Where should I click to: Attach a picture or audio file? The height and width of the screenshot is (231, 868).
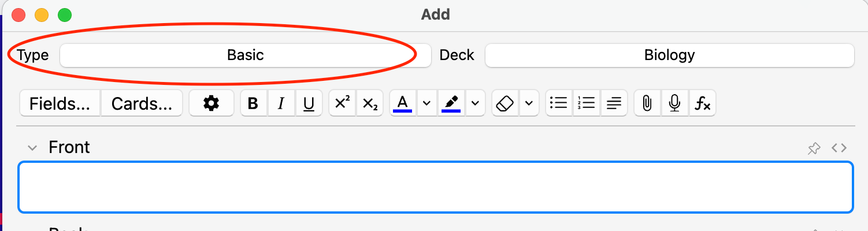[x=647, y=103]
